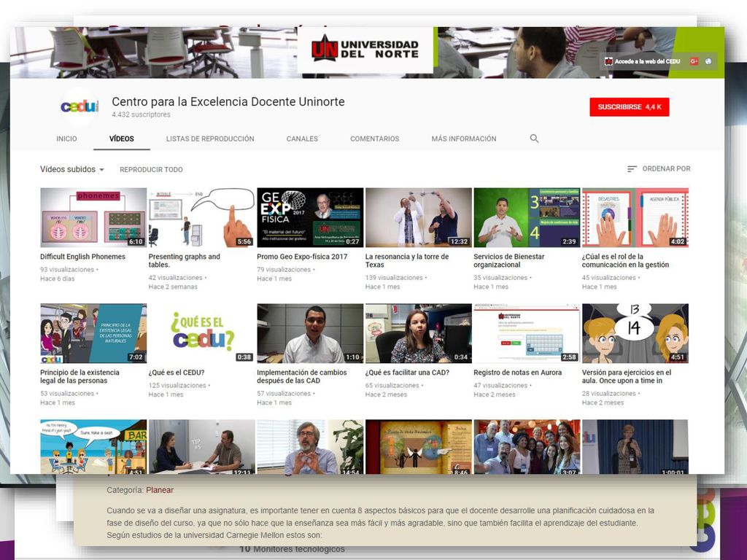Click the Centro para la Excelencia Docente Uninorte name

pyautogui.click(x=228, y=101)
